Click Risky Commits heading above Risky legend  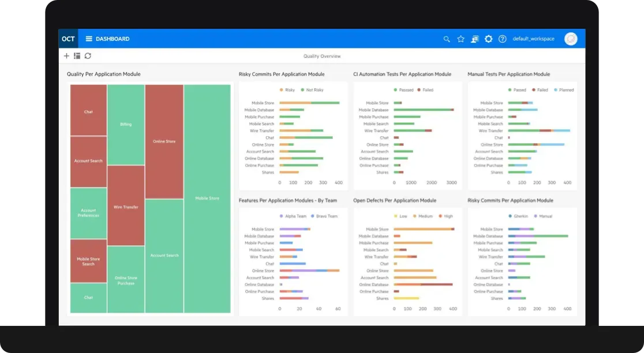pyautogui.click(x=282, y=74)
